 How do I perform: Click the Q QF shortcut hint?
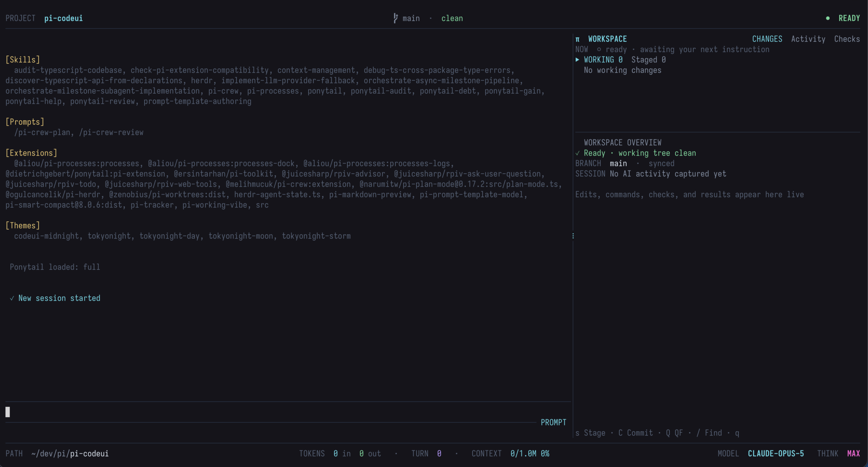674,433
